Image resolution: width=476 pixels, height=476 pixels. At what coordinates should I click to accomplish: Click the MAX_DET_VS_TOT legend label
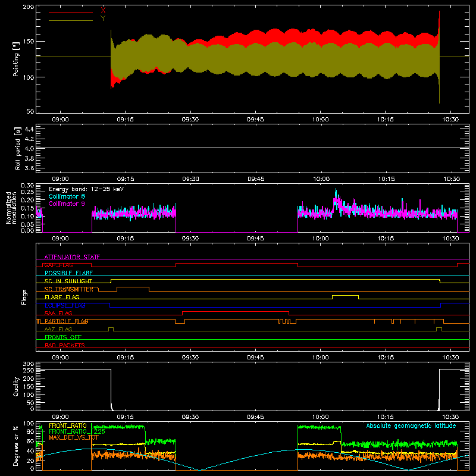[x=73, y=437]
